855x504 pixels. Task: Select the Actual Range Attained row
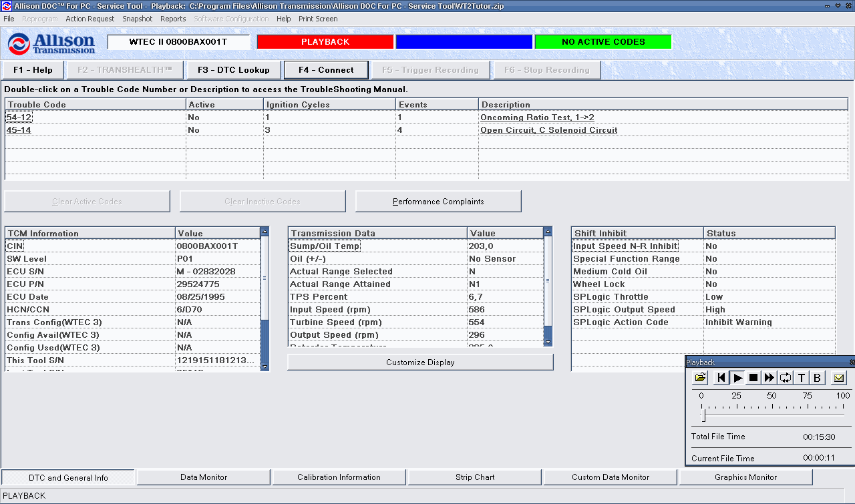(415, 284)
